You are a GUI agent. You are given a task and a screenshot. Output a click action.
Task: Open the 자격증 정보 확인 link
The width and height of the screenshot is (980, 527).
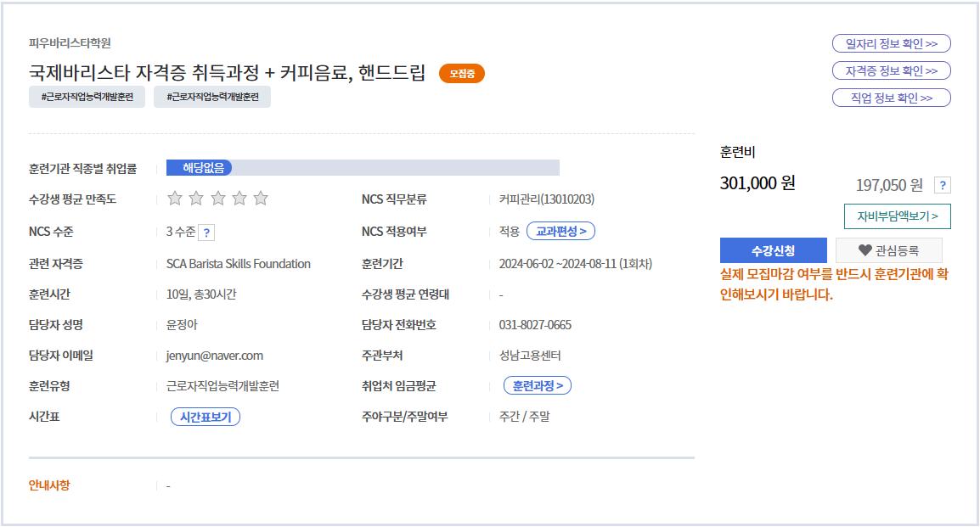tap(891, 71)
